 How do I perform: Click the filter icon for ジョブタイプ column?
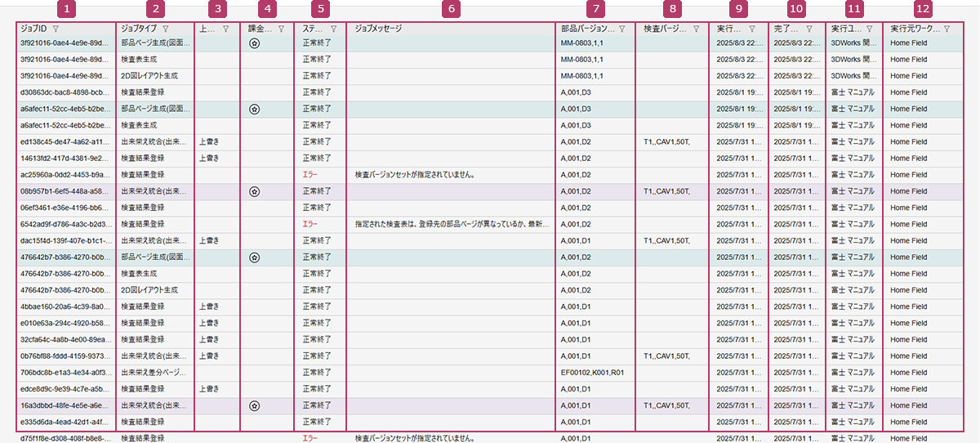[x=166, y=29]
